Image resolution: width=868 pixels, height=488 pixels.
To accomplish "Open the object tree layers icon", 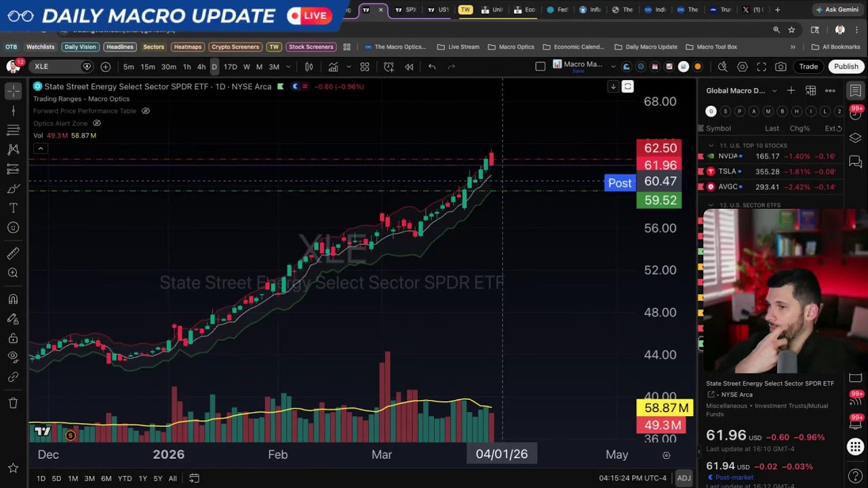I will coord(856,138).
